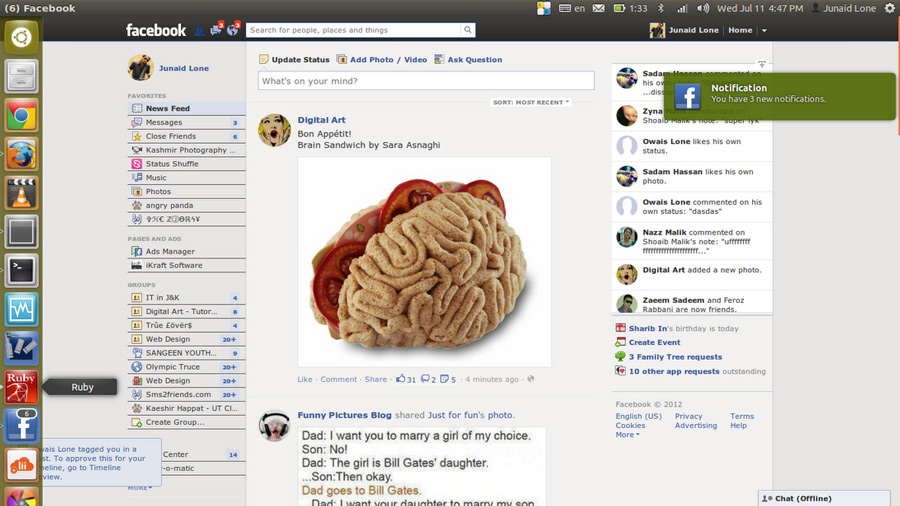
Task: Open the account dropdown arrow next to Home
Action: click(764, 30)
